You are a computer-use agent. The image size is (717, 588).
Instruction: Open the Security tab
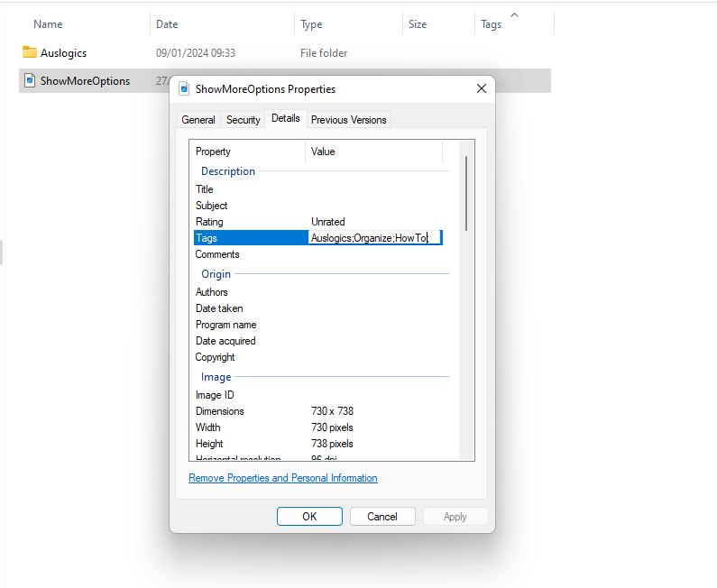click(x=243, y=120)
